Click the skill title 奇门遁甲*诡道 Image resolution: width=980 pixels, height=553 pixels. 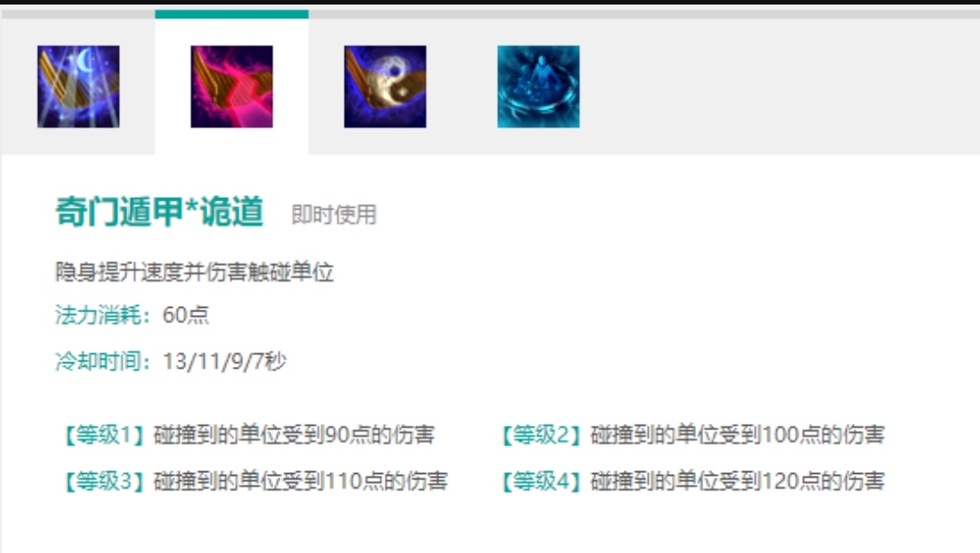pyautogui.click(x=160, y=212)
